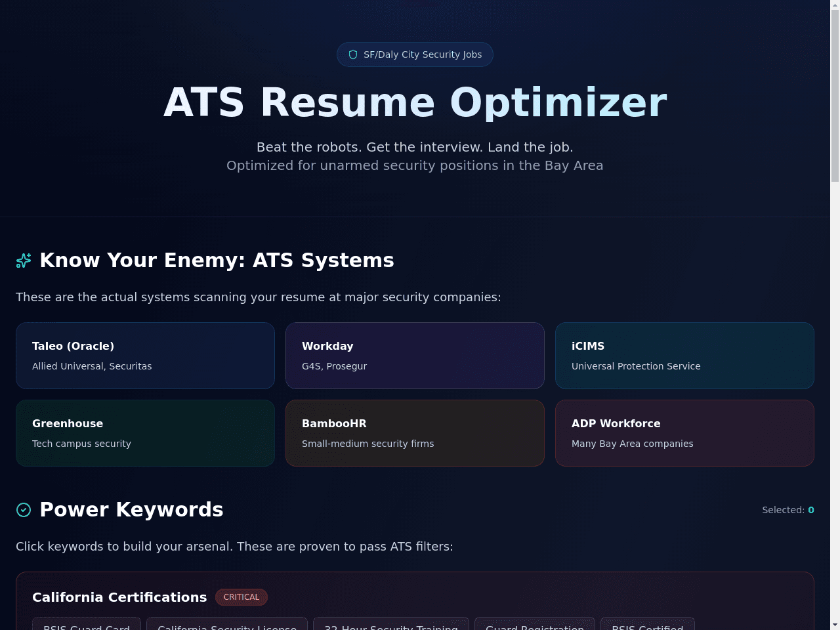Click the 'Selected: 0' counter
840x630 pixels.
pyautogui.click(x=788, y=510)
